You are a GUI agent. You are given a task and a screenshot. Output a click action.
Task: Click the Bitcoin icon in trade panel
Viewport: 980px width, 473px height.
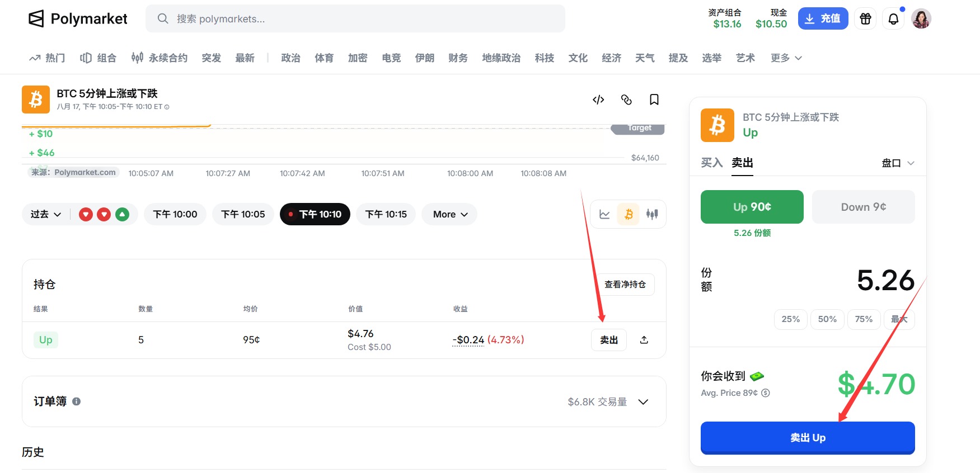click(x=718, y=125)
